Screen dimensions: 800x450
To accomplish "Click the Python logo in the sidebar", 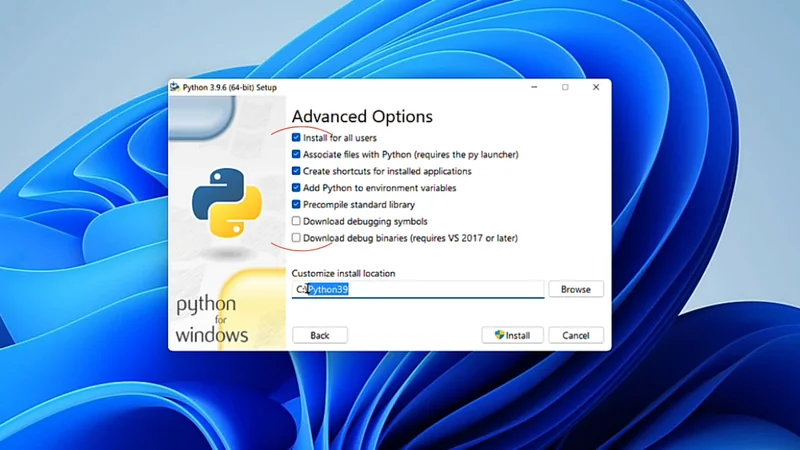I will pos(226,202).
